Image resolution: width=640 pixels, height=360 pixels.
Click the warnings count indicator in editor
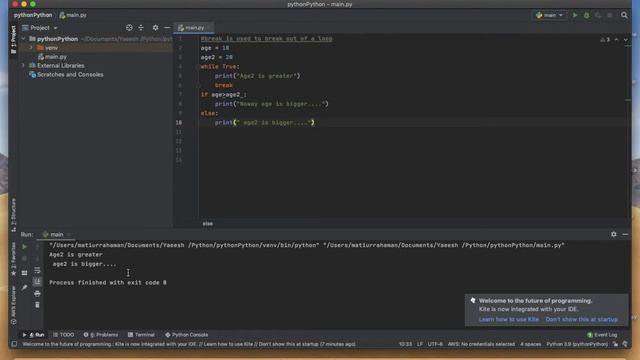pyautogui.click(x=605, y=39)
